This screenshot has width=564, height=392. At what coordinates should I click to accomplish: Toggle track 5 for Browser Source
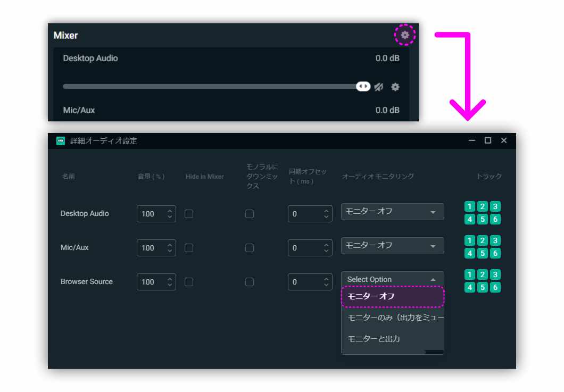(x=483, y=287)
